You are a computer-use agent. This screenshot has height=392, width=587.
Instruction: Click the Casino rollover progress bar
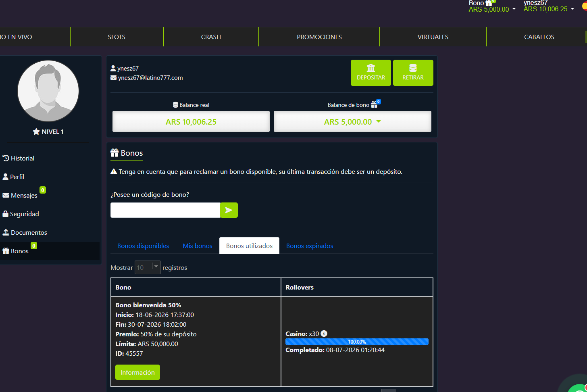point(357,342)
